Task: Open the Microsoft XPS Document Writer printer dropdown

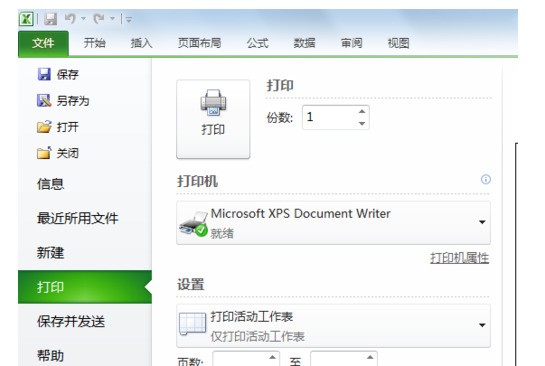Action: click(x=333, y=223)
